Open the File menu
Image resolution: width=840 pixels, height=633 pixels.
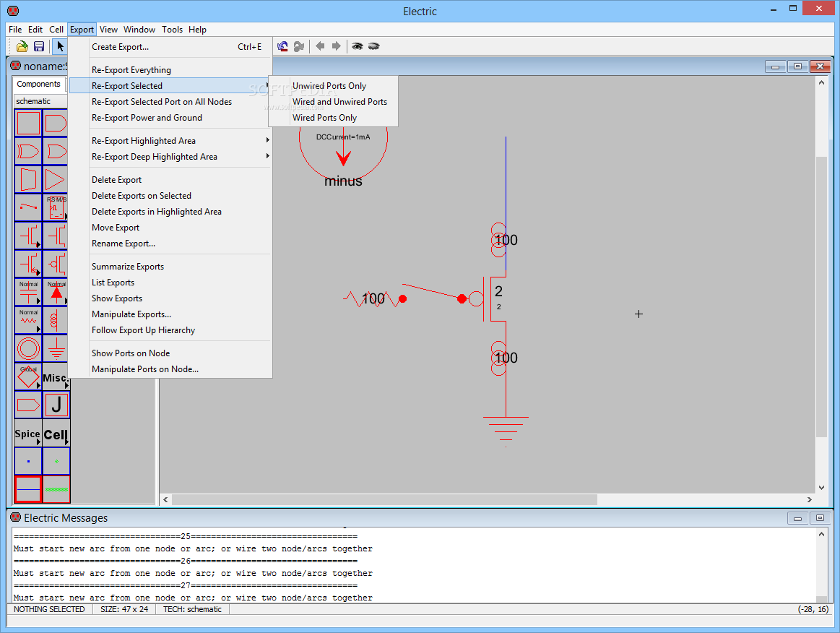point(15,30)
